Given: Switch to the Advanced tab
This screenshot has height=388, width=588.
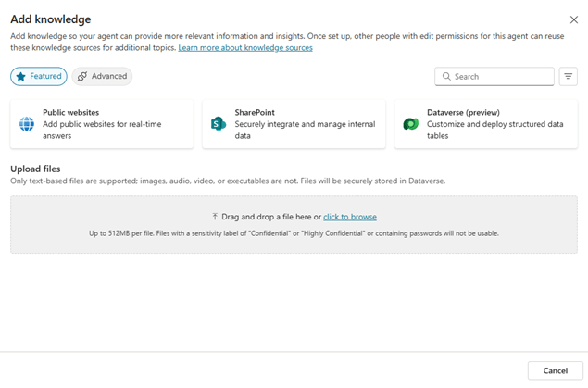Looking at the screenshot, I should tap(102, 77).
